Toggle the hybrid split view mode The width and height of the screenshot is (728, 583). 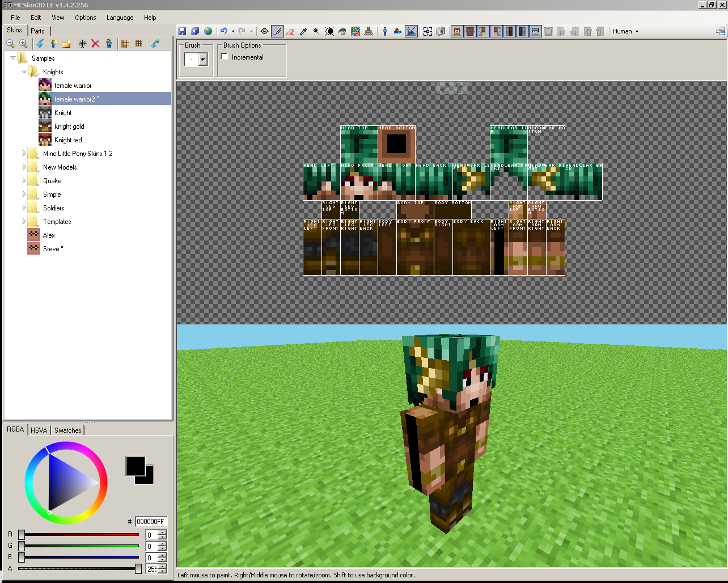tap(412, 32)
